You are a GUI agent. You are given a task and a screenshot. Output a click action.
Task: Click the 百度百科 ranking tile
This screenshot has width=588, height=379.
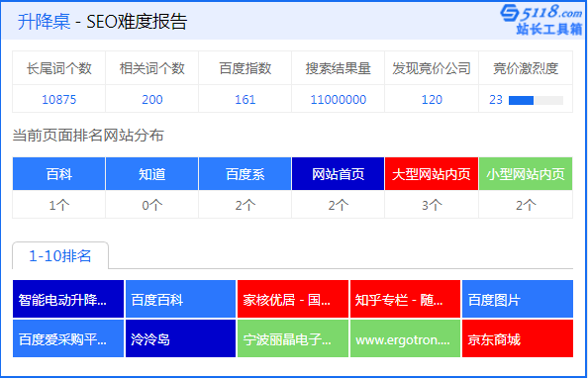tap(181, 299)
